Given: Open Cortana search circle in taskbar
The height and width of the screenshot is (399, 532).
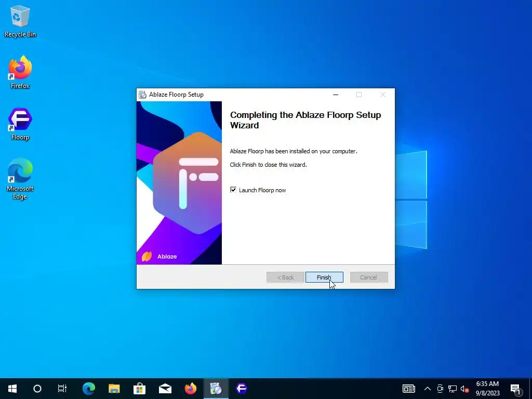Looking at the screenshot, I should [37, 389].
